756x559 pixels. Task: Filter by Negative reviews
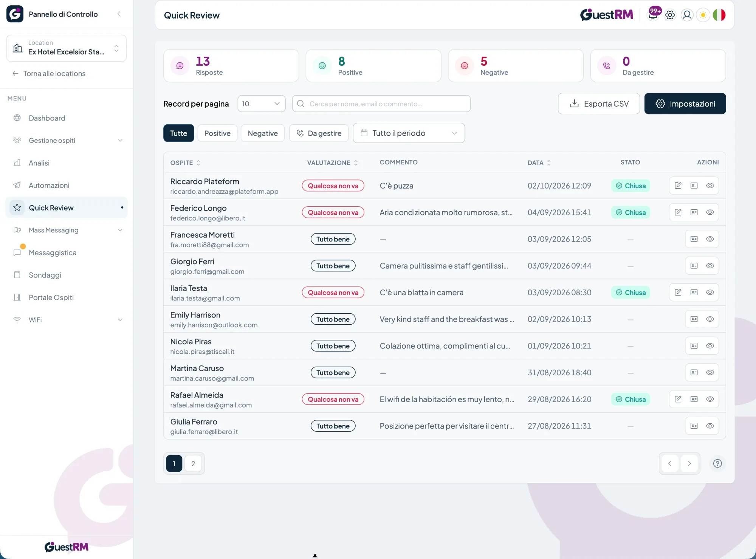click(263, 133)
